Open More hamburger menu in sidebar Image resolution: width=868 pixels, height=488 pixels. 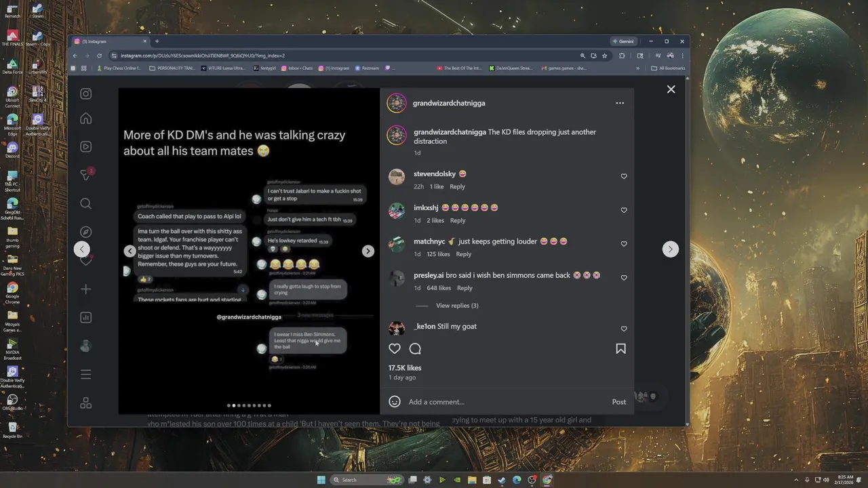coord(86,374)
